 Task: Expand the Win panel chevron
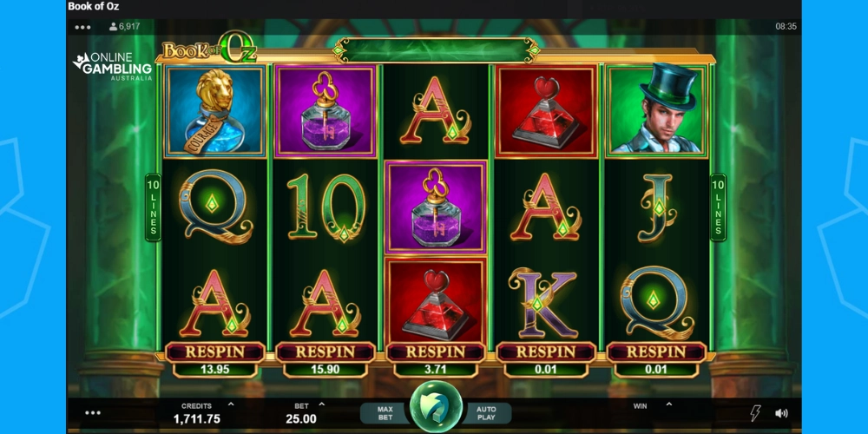click(668, 404)
